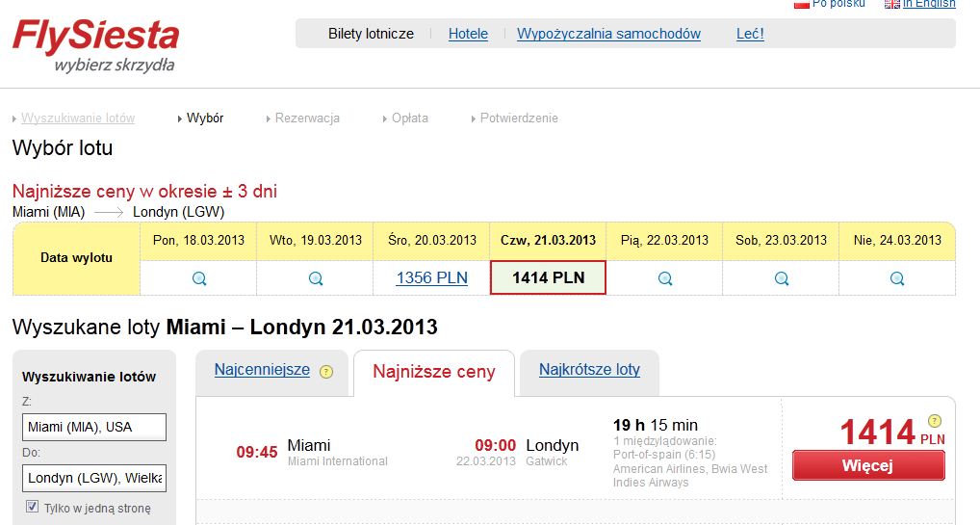980x525 pixels.
Task: Switch to Najcenniejsze tab
Action: (x=262, y=370)
